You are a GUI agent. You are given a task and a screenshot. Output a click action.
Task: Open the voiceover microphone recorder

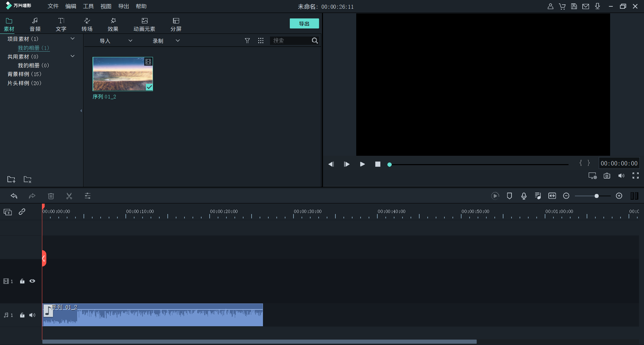(524, 196)
